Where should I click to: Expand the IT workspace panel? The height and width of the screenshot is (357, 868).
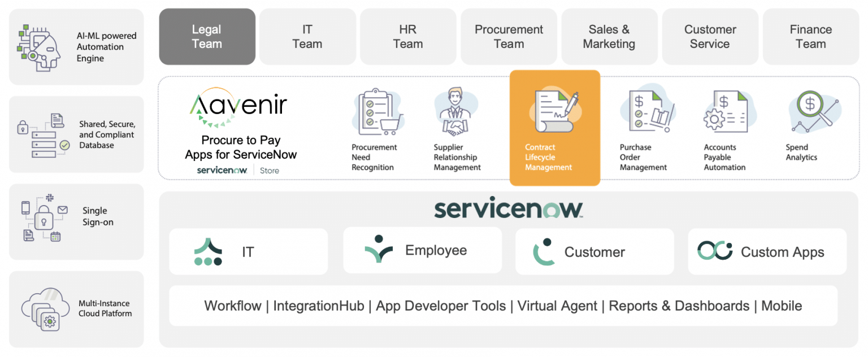249,251
